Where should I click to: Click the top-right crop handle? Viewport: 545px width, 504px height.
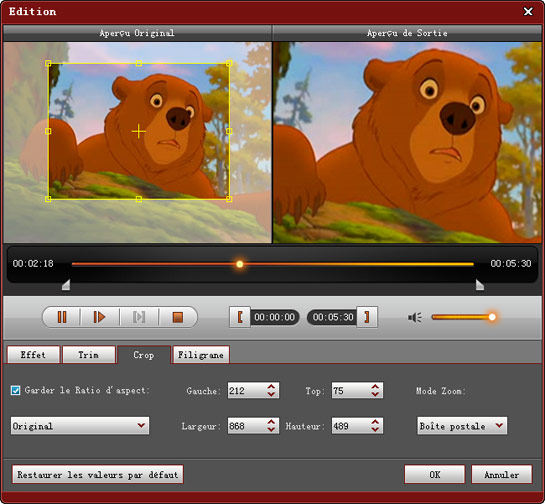(x=229, y=63)
